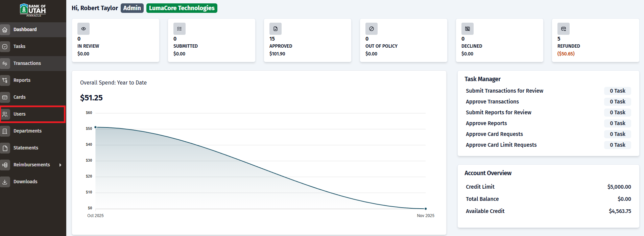Open the Tasks checkmark icon
The width and height of the screenshot is (644, 236).
(x=5, y=47)
